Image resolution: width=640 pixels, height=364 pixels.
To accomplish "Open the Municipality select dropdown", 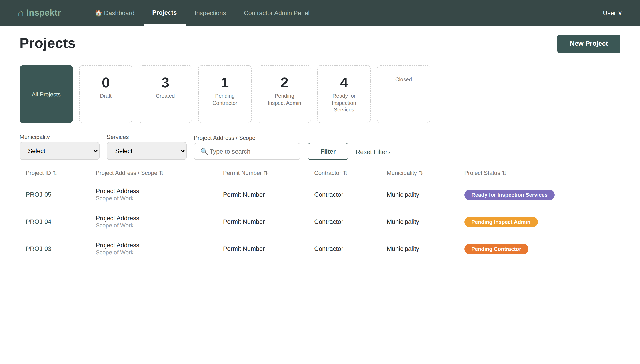I will click(60, 151).
